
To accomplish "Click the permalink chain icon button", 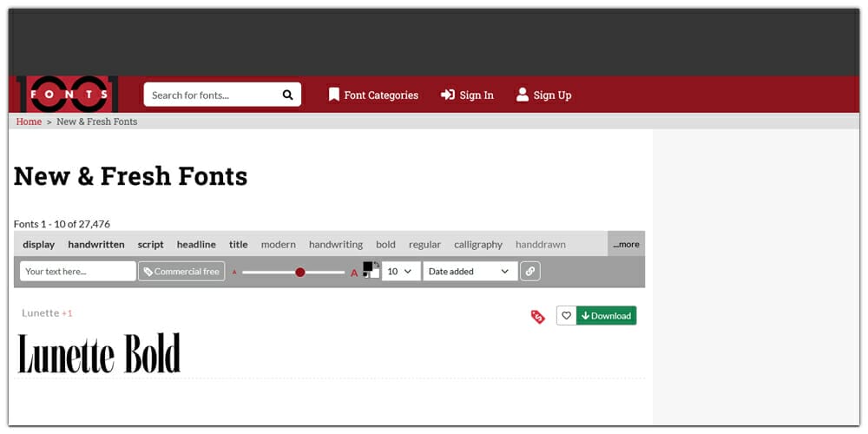I will tap(529, 271).
